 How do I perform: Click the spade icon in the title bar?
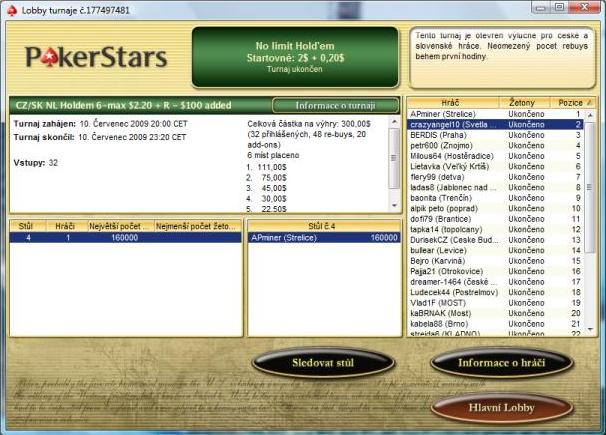click(12, 10)
